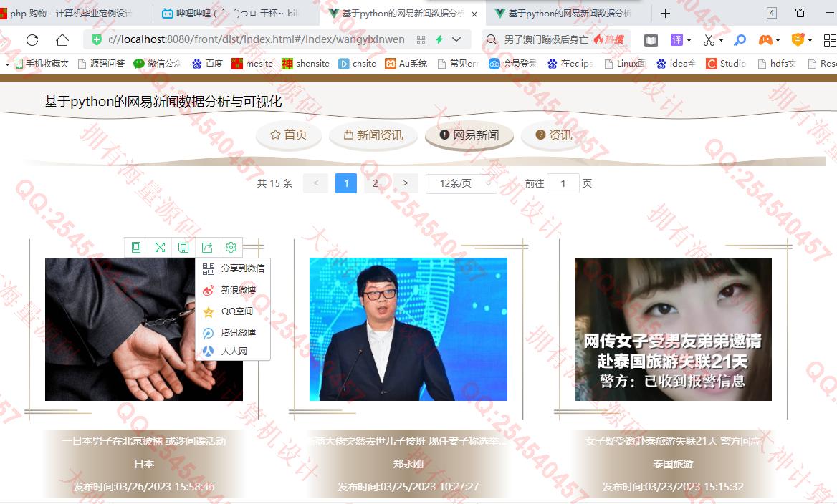Screen dimensions: 837x504
Task: Click the 前往 page number input field
Action: click(x=563, y=183)
